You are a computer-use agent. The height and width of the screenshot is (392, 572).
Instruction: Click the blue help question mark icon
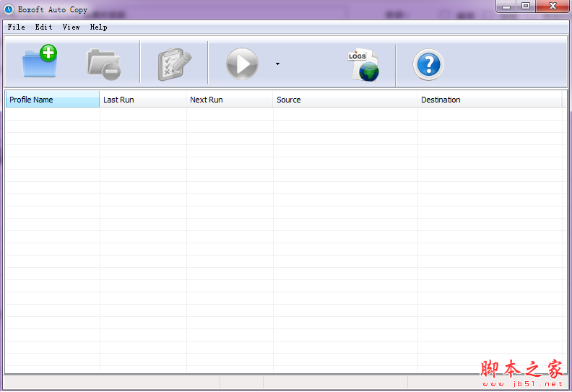coord(428,65)
